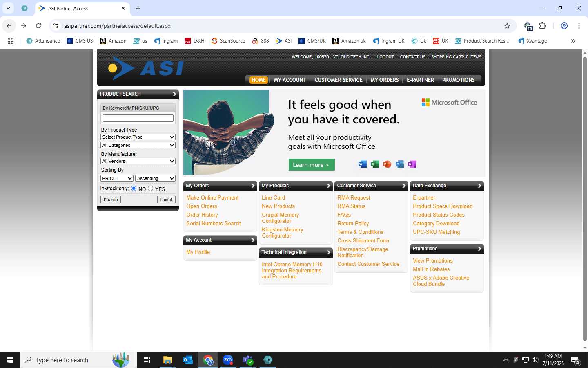
Task: Open CUSTOMER SERVICE in the navigation
Action: 339,80
